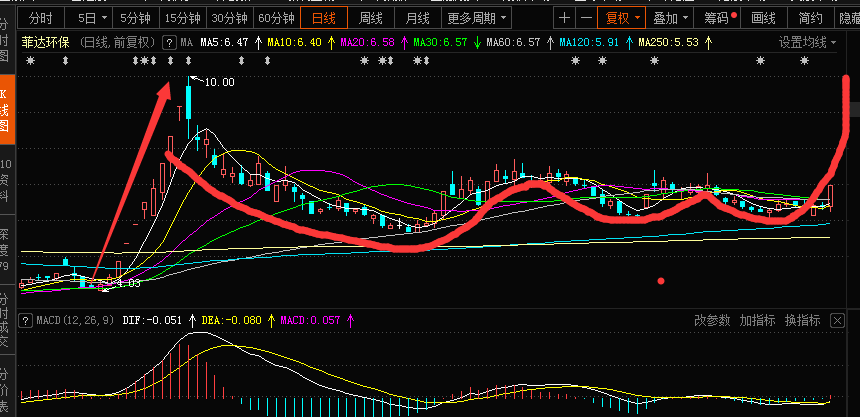Click the (日线,前复权) chart subtitle
This screenshot has width=860, height=417.
pyautogui.click(x=117, y=42)
